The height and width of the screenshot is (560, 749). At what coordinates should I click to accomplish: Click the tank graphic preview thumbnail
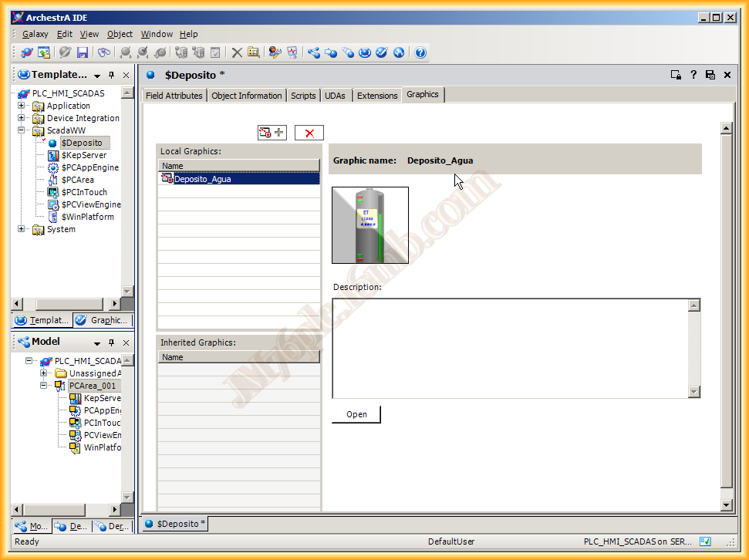(x=370, y=225)
